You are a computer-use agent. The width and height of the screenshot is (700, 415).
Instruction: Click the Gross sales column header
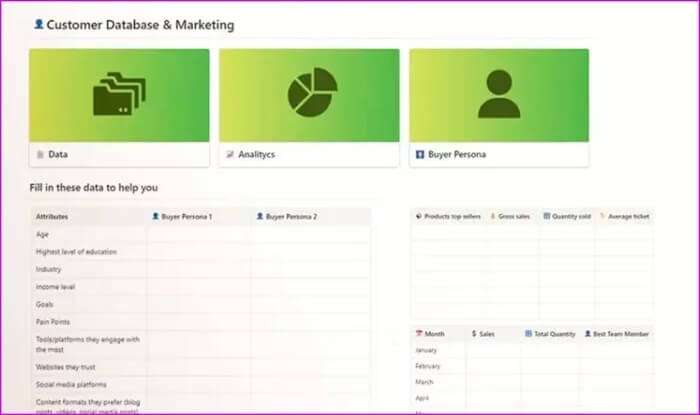514,216
